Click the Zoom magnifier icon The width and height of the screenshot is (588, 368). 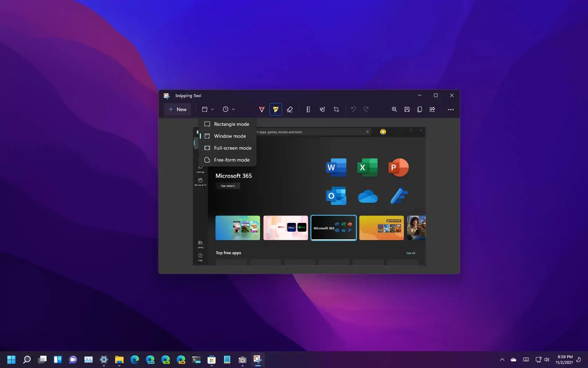pyautogui.click(x=394, y=109)
